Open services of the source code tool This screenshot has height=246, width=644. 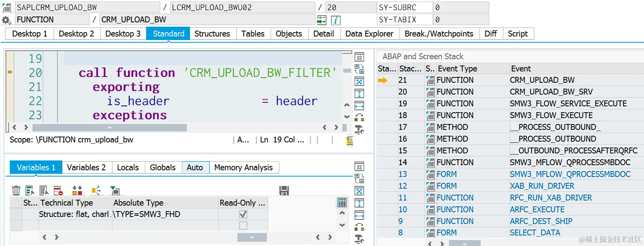pyautogui.click(x=359, y=129)
